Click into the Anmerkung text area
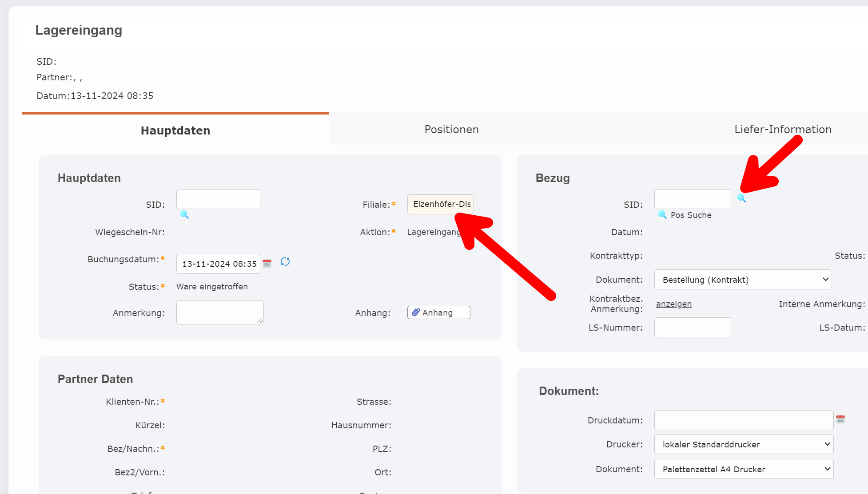 tap(219, 312)
